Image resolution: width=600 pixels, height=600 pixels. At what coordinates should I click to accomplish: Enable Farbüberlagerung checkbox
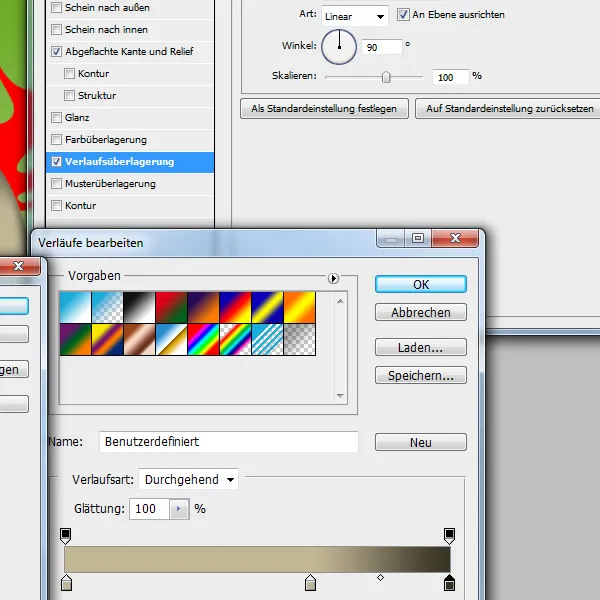pos(56,139)
